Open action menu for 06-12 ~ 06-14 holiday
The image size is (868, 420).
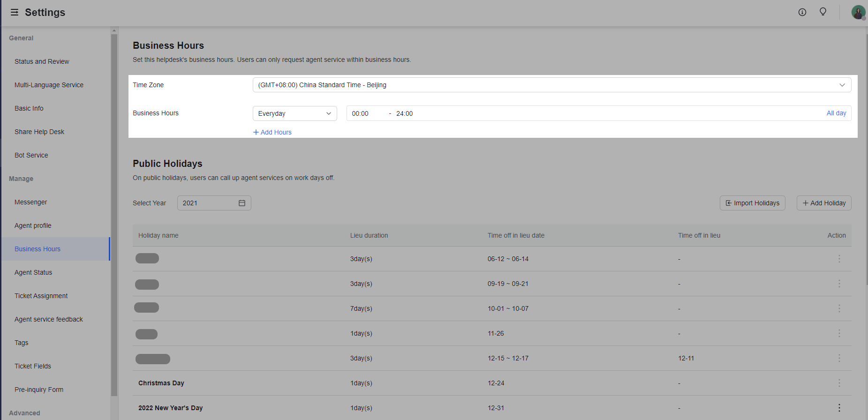tap(839, 259)
